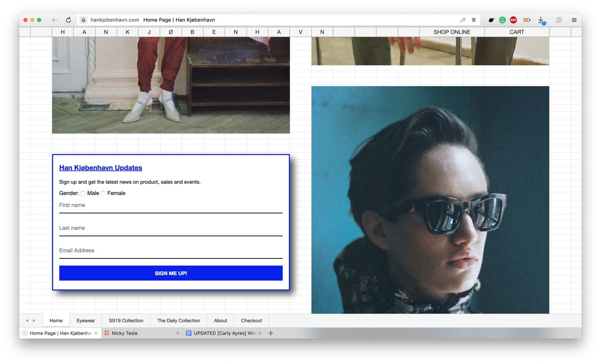Click the V column header cell
The image size is (601, 364).
pos(300,32)
